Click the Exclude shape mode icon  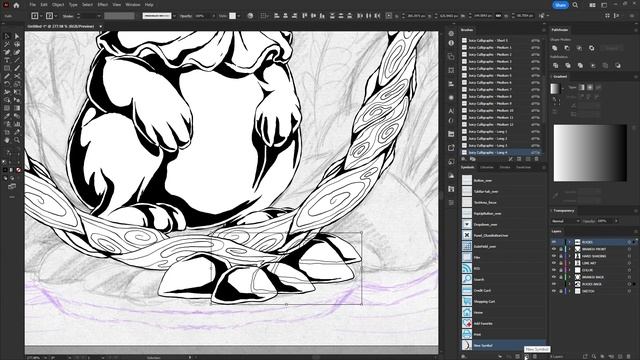(x=591, y=48)
